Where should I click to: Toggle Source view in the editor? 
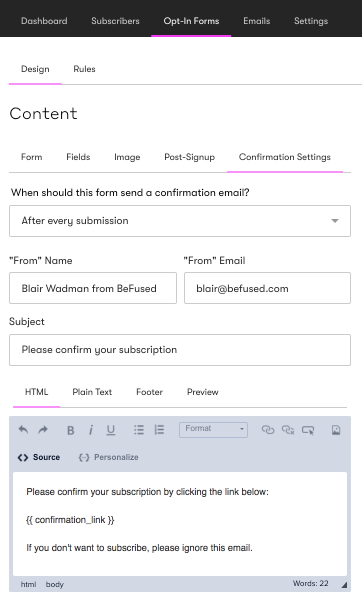(39, 457)
